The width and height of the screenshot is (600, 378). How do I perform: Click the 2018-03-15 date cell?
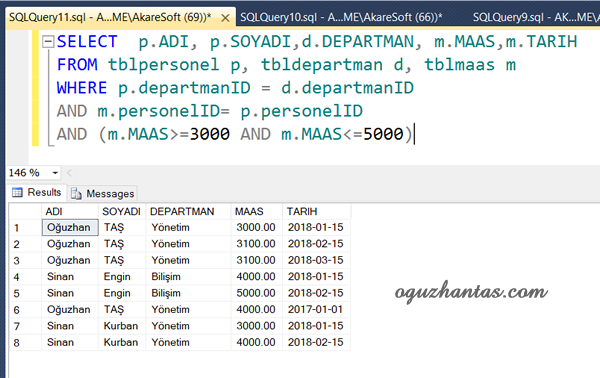tap(316, 260)
